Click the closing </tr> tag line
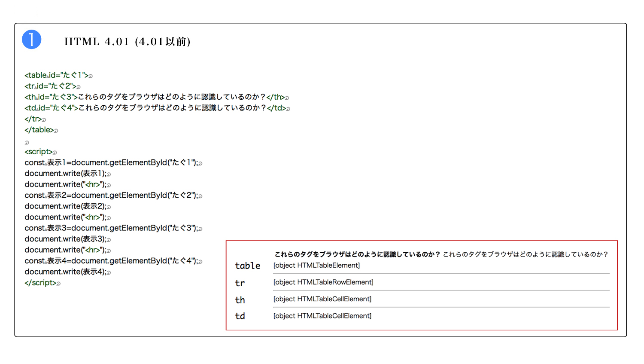This screenshot has width=644, height=364. click(35, 119)
